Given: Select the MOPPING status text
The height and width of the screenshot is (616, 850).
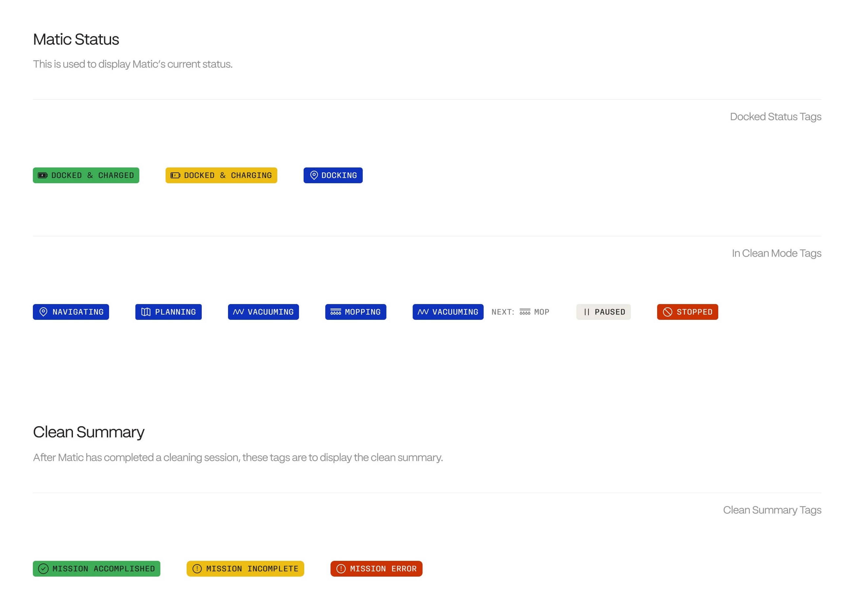Looking at the screenshot, I should [363, 312].
